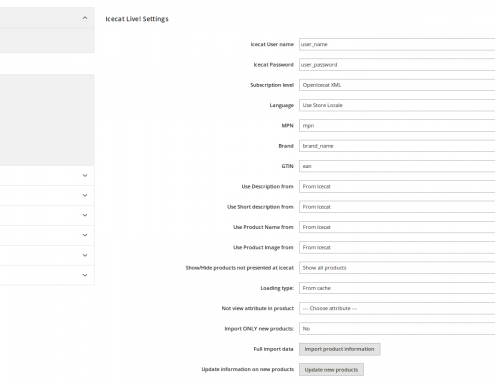Click Update information on new products label

(248, 369)
